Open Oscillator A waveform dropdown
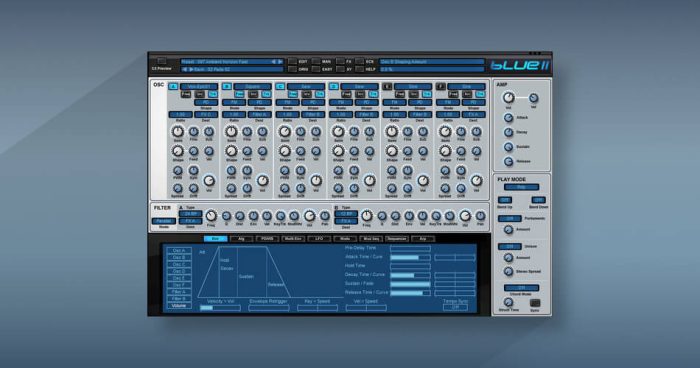 pyautogui.click(x=199, y=87)
